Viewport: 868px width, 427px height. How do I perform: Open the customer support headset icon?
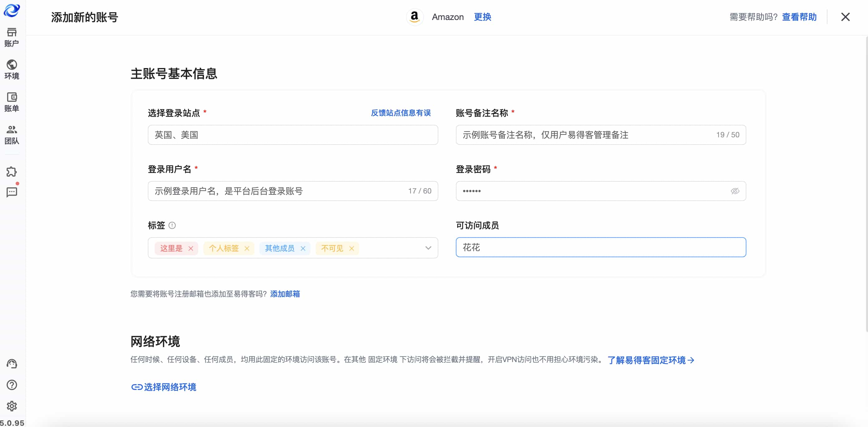tap(12, 364)
